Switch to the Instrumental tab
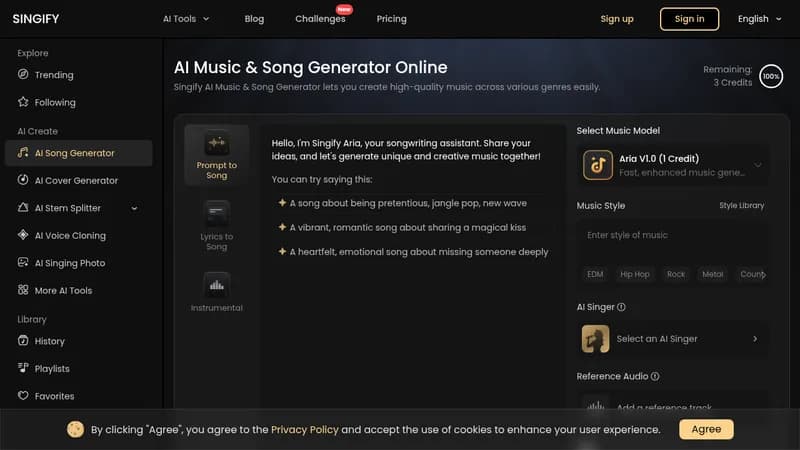 point(217,292)
